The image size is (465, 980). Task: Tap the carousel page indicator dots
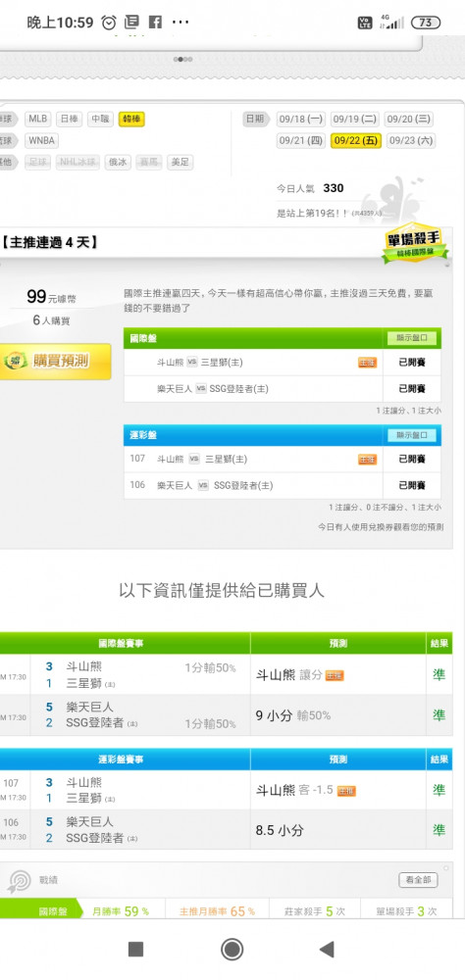click(x=182, y=60)
